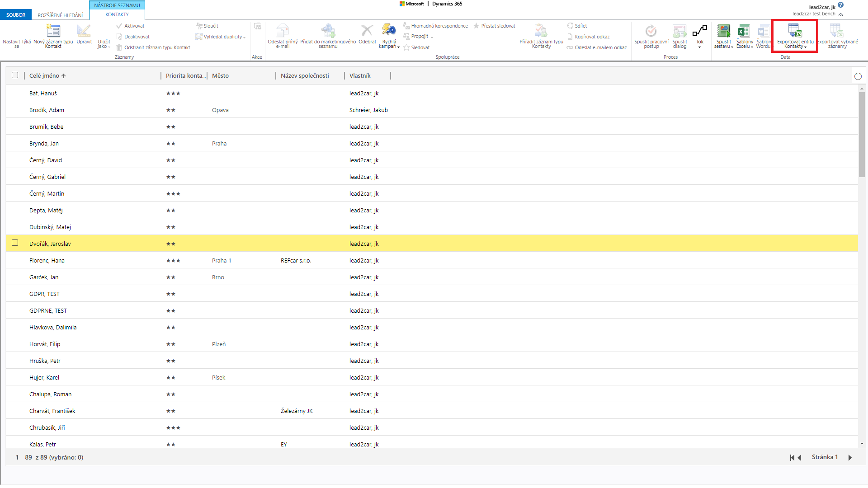
Task: Toggle the select-all header checkbox
Action: click(x=15, y=75)
